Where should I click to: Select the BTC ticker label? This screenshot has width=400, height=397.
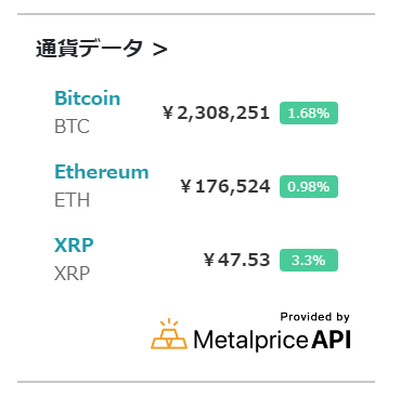(x=72, y=126)
